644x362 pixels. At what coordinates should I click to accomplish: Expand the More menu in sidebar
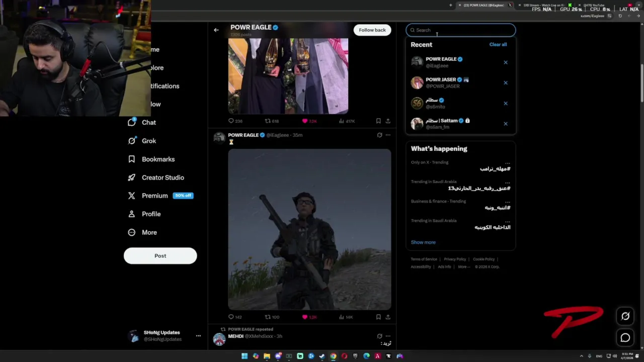click(142, 232)
